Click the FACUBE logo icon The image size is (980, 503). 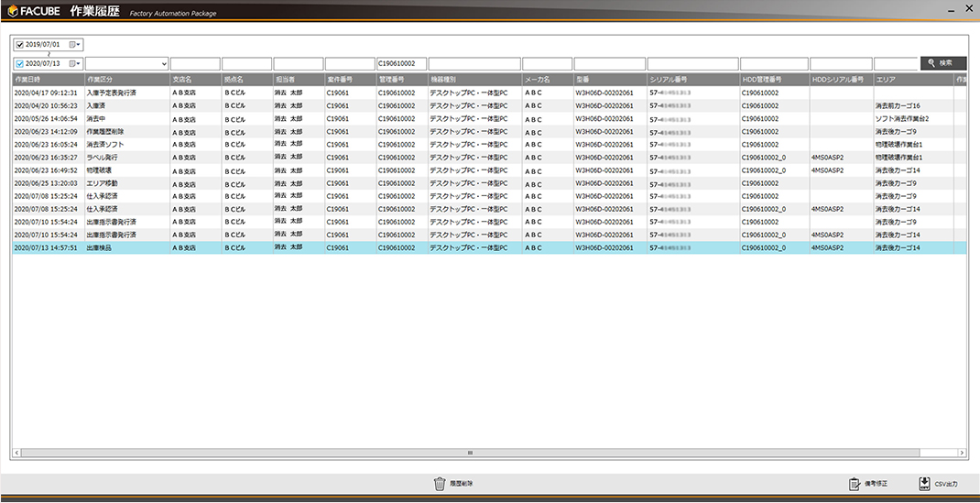coord(13,10)
